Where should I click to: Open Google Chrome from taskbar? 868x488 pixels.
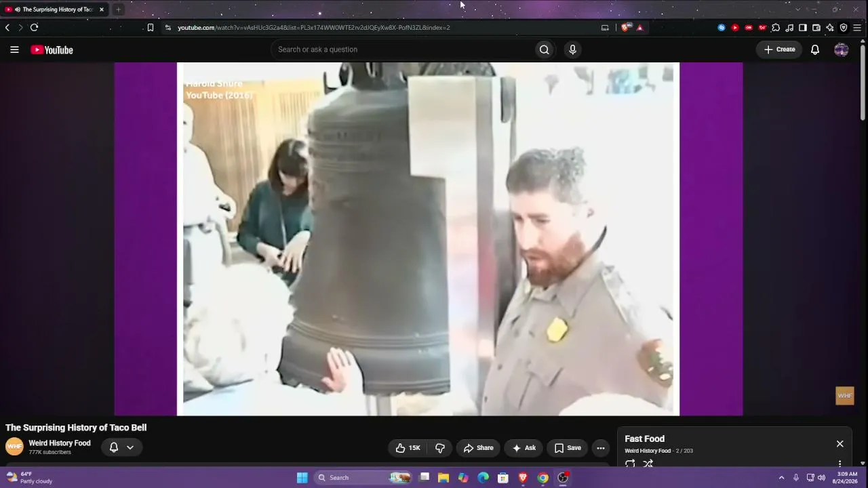point(542,478)
